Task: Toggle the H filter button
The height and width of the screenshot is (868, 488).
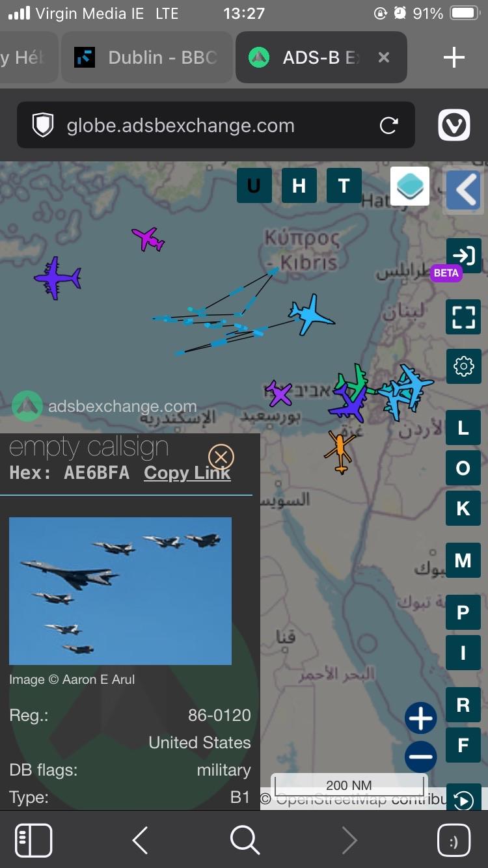Action: 299,186
